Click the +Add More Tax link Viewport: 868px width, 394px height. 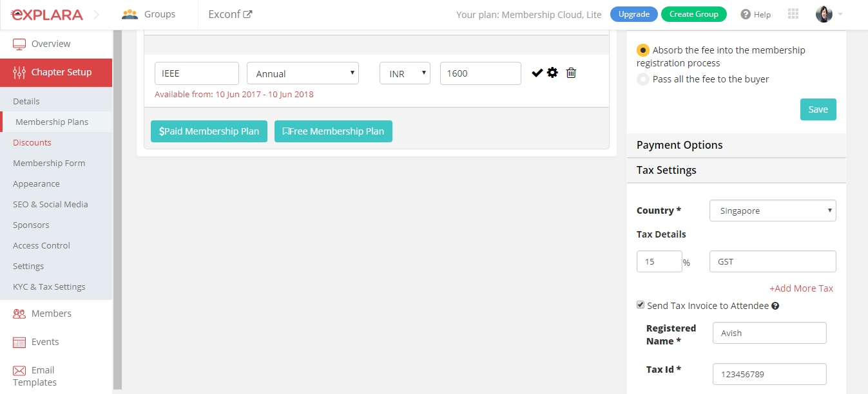801,288
